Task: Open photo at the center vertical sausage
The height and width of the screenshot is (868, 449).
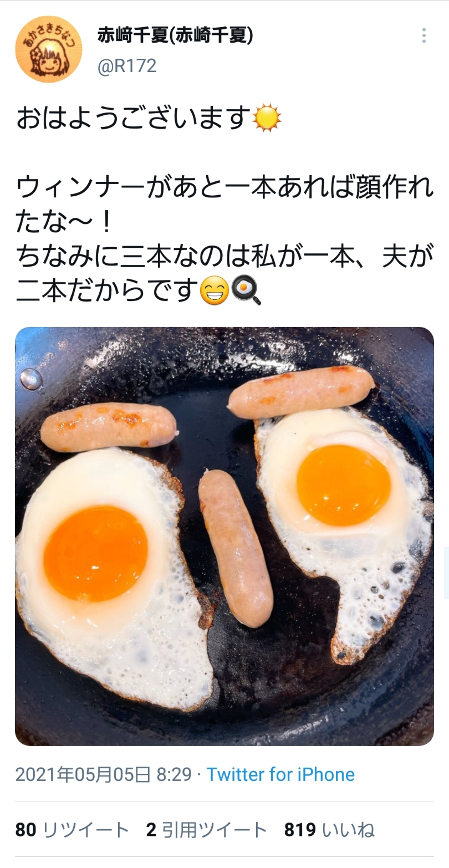Action: [236, 548]
